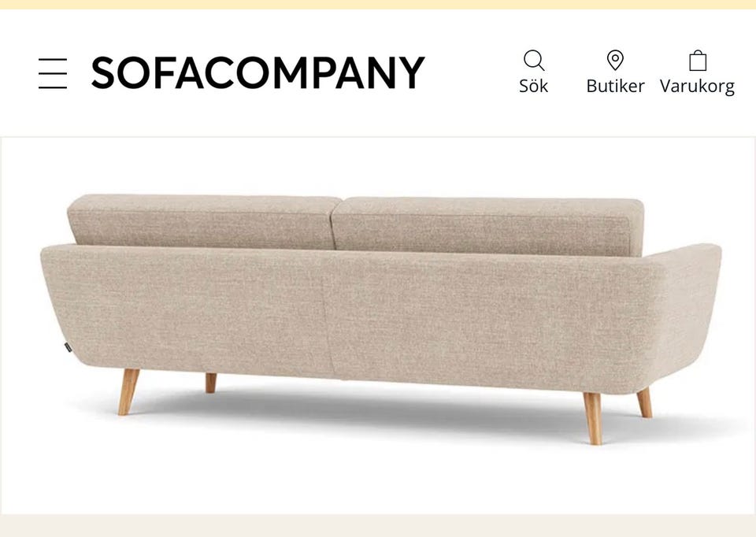Click the Sök text label
This screenshot has width=756, height=537.
point(534,87)
